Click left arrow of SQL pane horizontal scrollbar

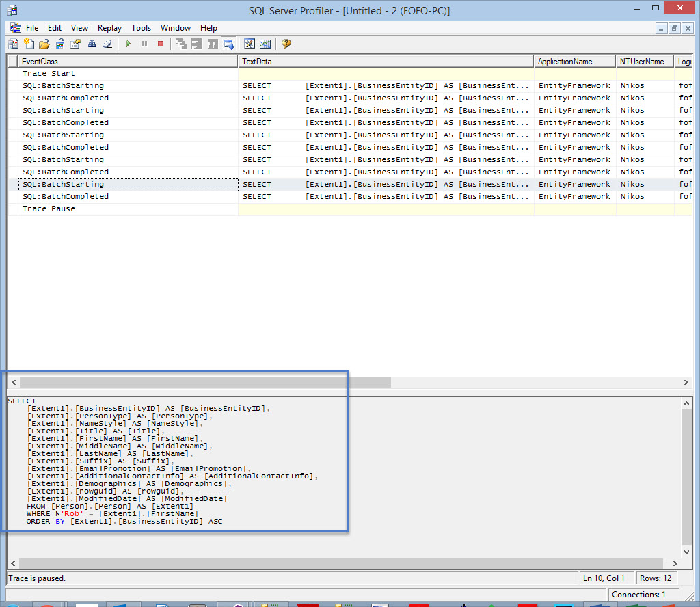click(13, 564)
